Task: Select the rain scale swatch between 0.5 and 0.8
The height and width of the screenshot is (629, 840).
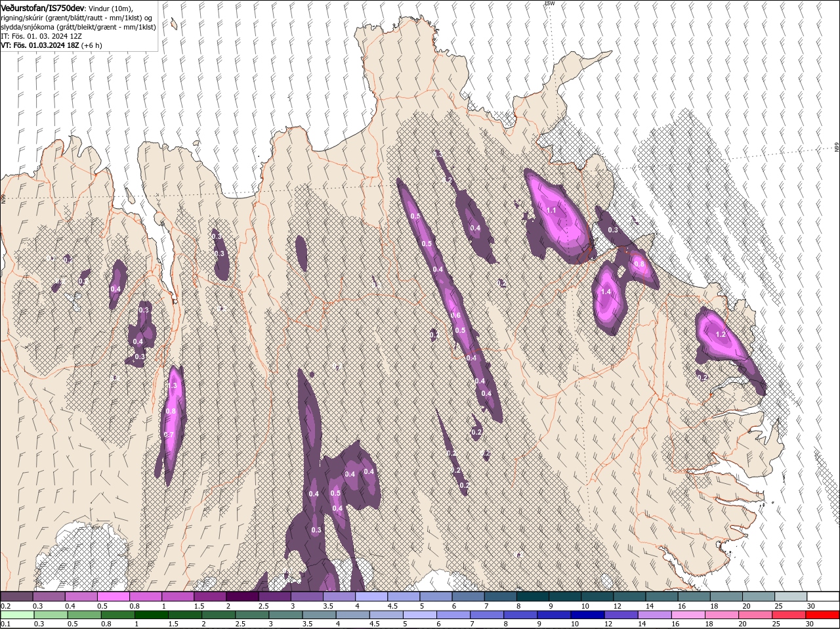Action: point(85,615)
